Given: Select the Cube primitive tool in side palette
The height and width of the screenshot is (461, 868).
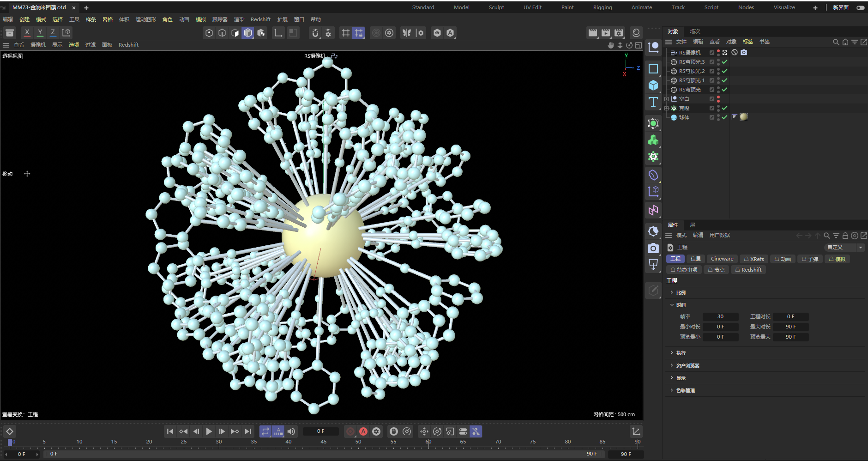Looking at the screenshot, I should (x=653, y=85).
